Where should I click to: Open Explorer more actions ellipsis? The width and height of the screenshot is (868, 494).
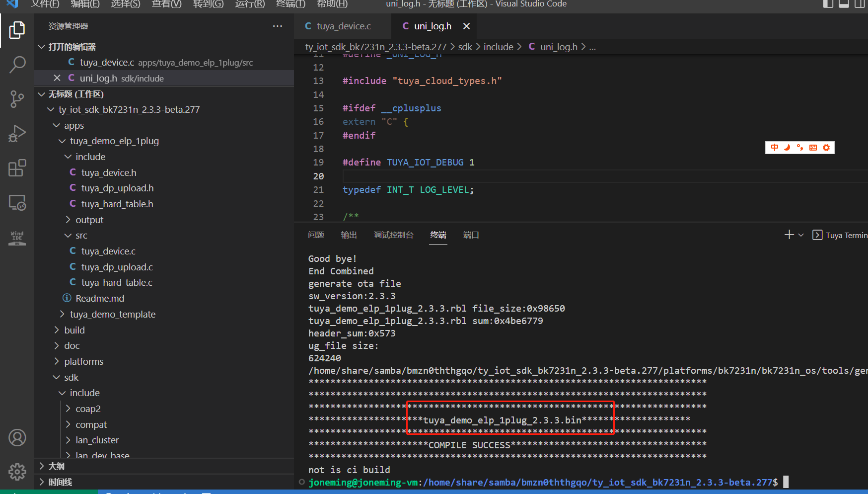[277, 26]
